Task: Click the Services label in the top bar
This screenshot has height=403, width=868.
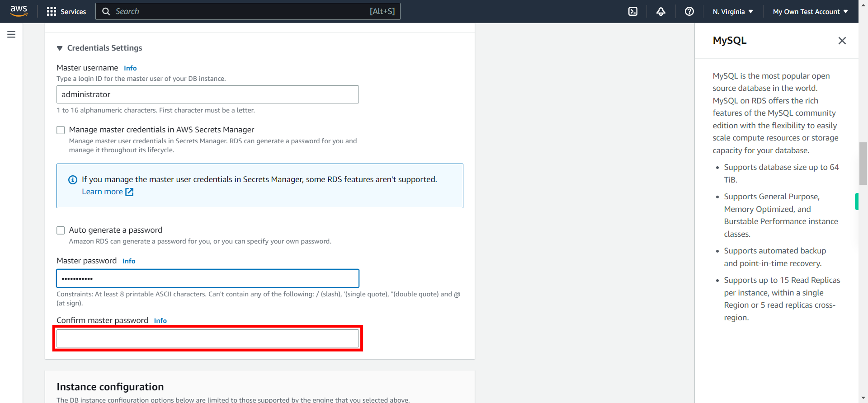Action: tap(73, 12)
